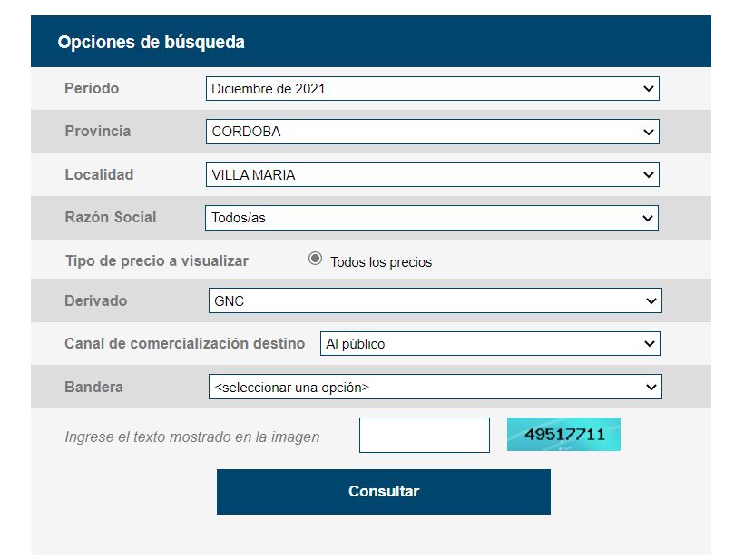
Task: Click the Bandera label
Action: coord(93,387)
